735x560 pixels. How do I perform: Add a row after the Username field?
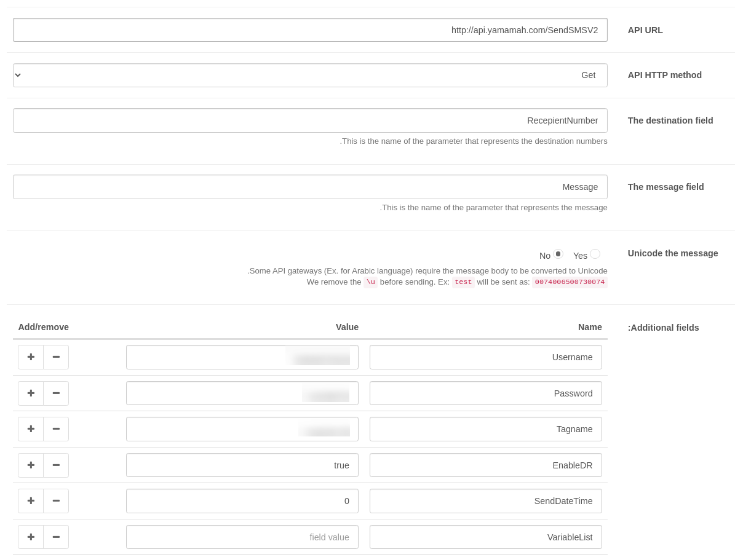(x=31, y=357)
